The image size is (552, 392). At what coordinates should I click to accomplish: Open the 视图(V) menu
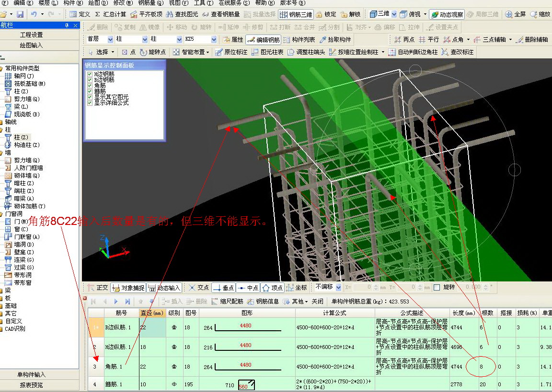178,3
